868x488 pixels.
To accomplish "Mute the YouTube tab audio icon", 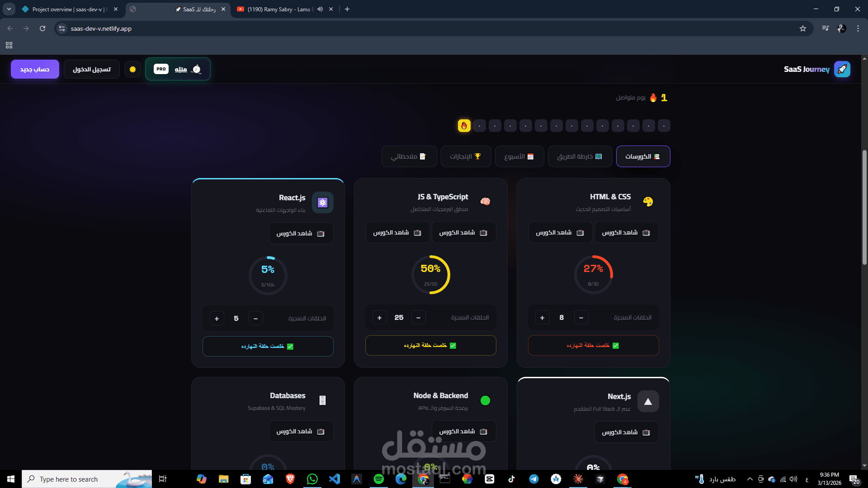I will pyautogui.click(x=320, y=9).
